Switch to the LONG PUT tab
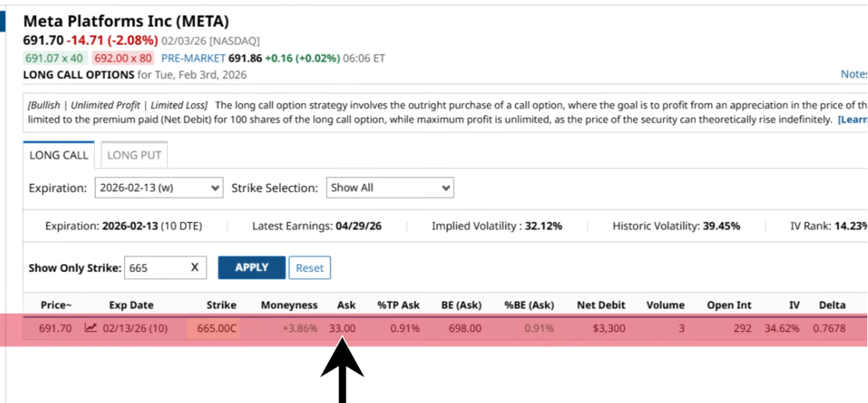The height and width of the screenshot is (403, 868). click(x=134, y=156)
